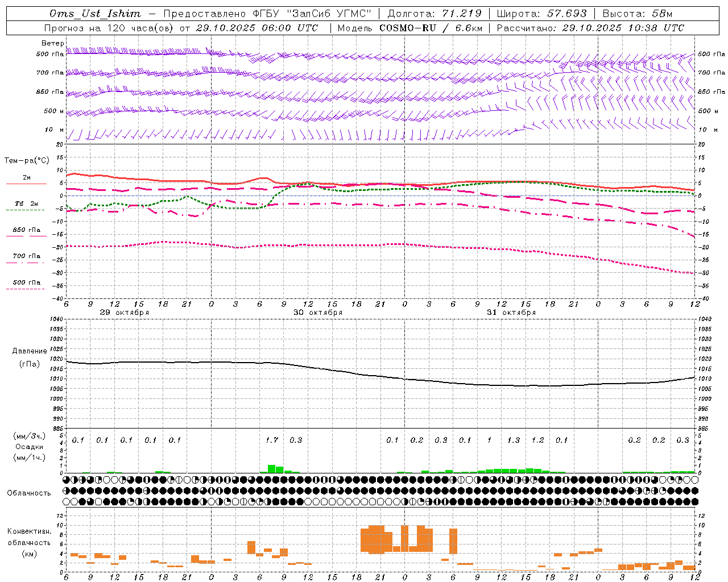Image resolution: width=728 pixels, height=582 pixels.
Task: Click the 700 гПа temperature legend entry
Action: [27, 256]
